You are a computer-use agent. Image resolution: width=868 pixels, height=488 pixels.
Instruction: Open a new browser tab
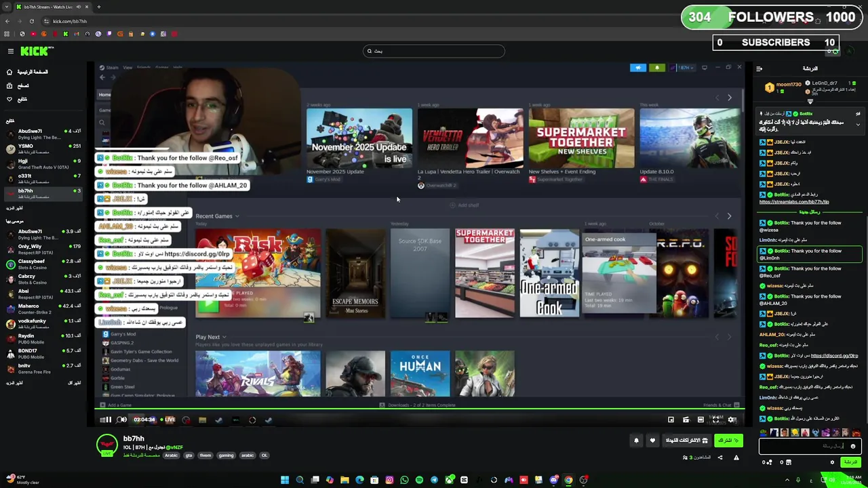coord(98,7)
